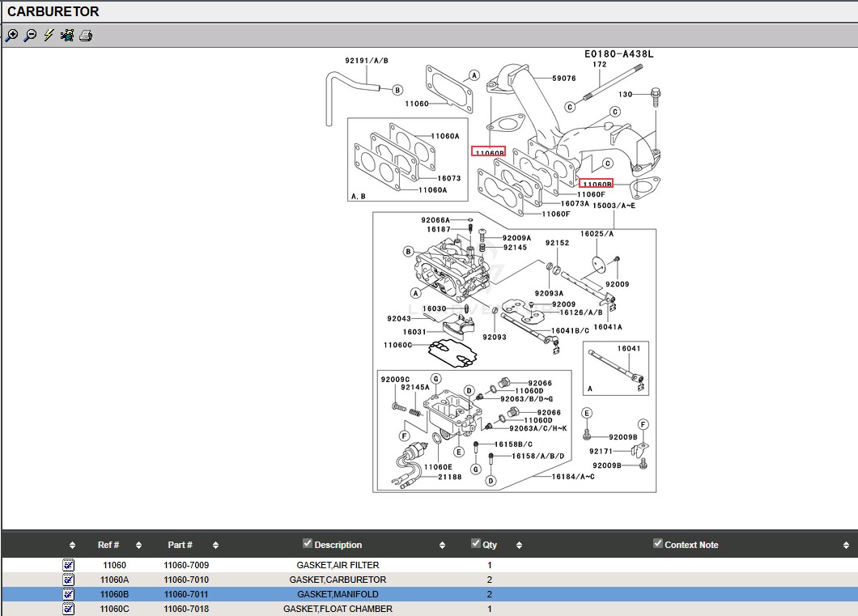Click the 21188 callout in the diagram
Screen dimensions: 858x616
tap(450, 477)
